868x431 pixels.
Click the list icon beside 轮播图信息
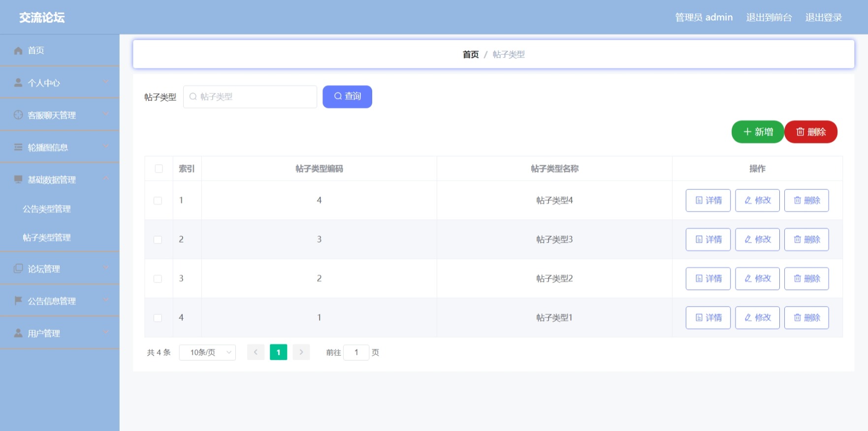(18, 147)
